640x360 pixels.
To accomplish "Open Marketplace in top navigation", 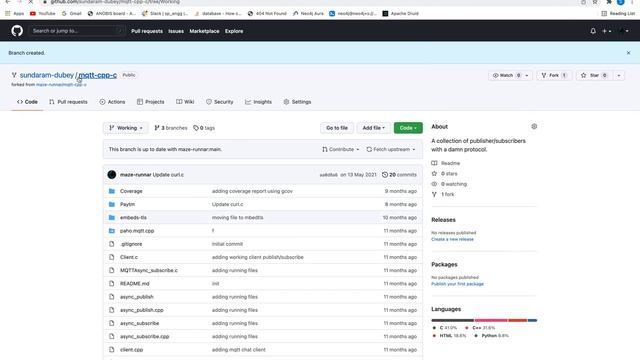I will 204,31.
